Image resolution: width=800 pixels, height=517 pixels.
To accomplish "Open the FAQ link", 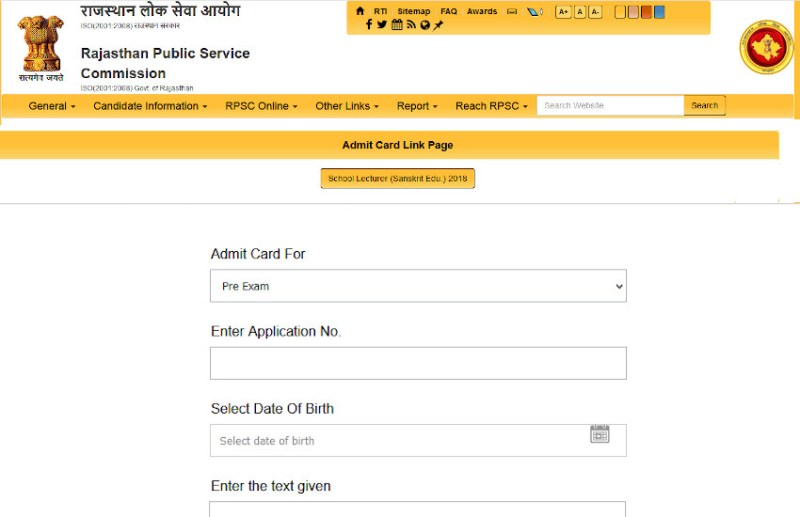I will (x=448, y=11).
